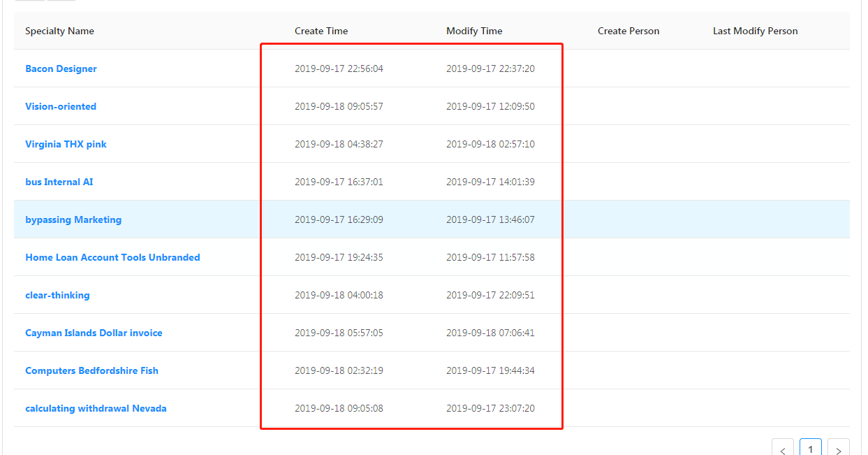The height and width of the screenshot is (455, 868).
Task: Select modify time 2019-09-18 02:57:10
Action: (490, 144)
